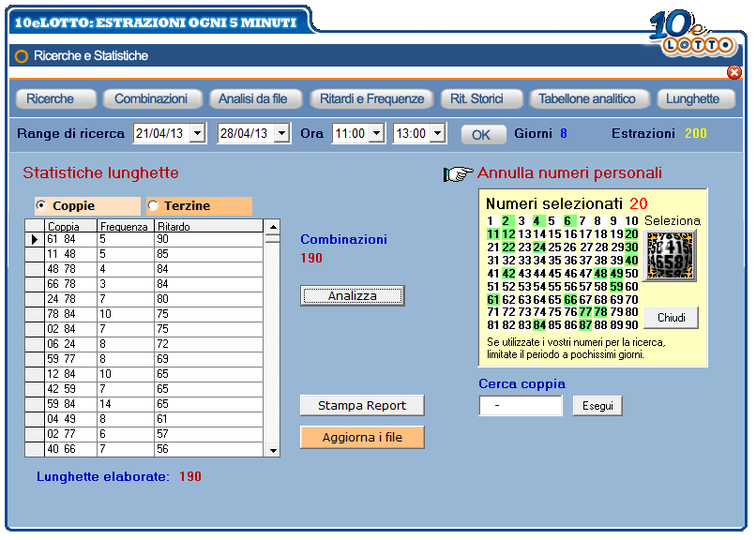Open the Rit. Storici tab
756x540 pixels.
click(x=482, y=98)
